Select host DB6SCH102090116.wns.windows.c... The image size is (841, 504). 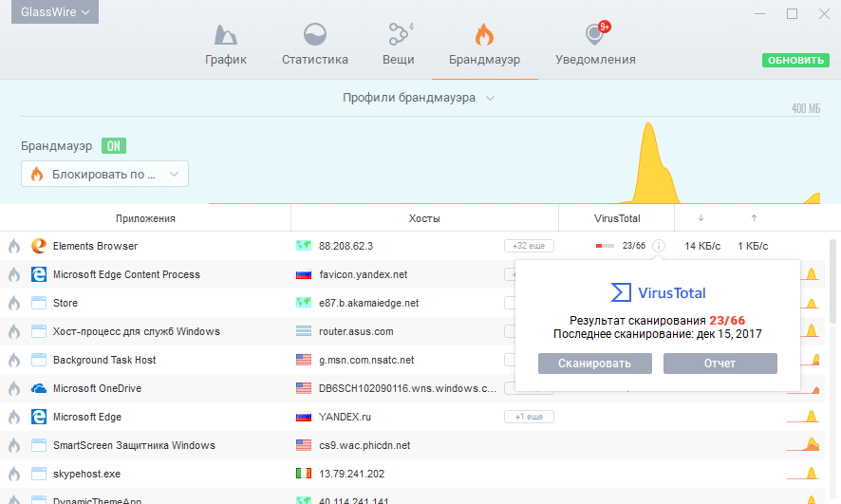[x=407, y=388]
